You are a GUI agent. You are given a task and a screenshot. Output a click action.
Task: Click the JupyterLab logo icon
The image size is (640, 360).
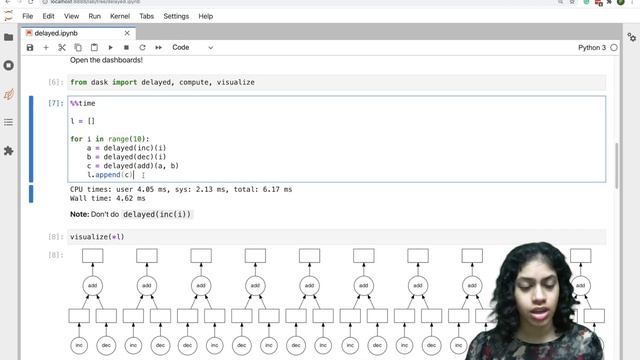[8, 16]
